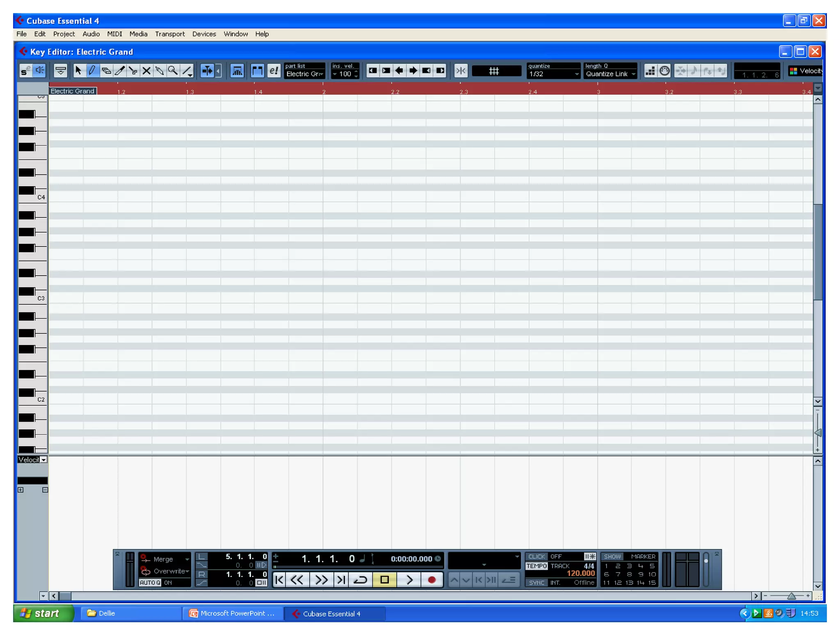Click the Velocity colors selector
840x630 pixels.
point(806,71)
